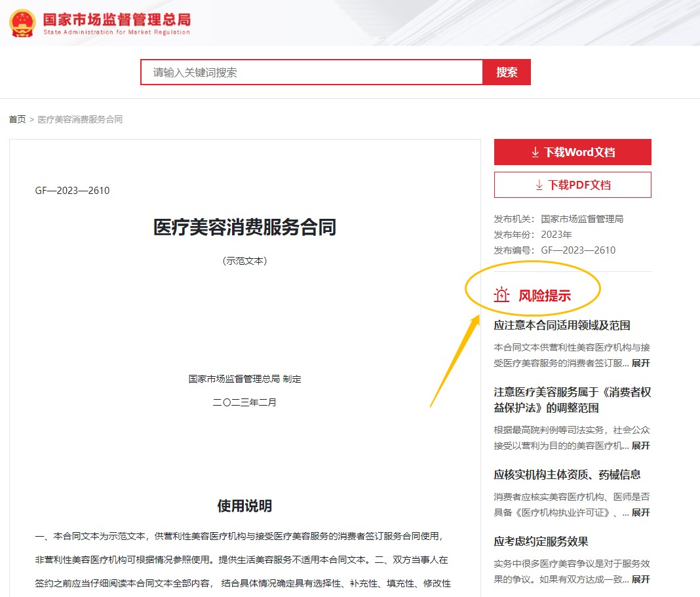Click the download arrow icon on Word button
700x597 pixels.
tap(535, 152)
